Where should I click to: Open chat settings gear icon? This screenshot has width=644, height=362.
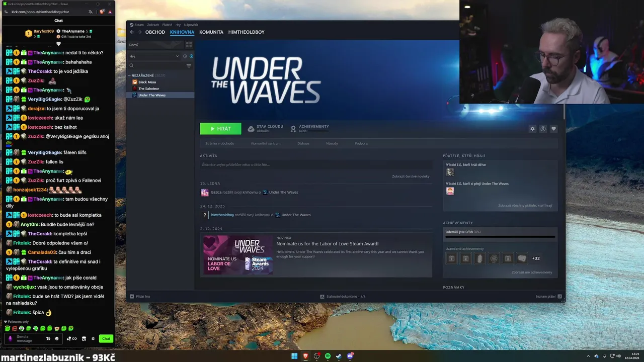click(x=93, y=338)
